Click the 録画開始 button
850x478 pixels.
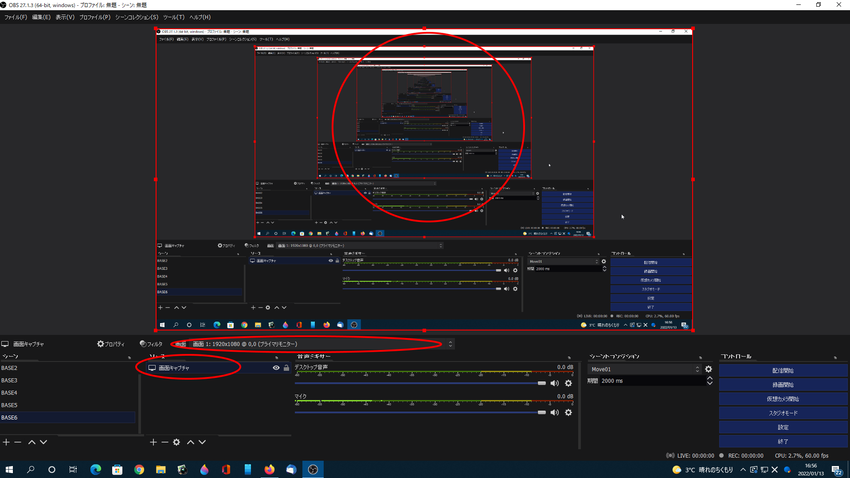[x=783, y=385]
